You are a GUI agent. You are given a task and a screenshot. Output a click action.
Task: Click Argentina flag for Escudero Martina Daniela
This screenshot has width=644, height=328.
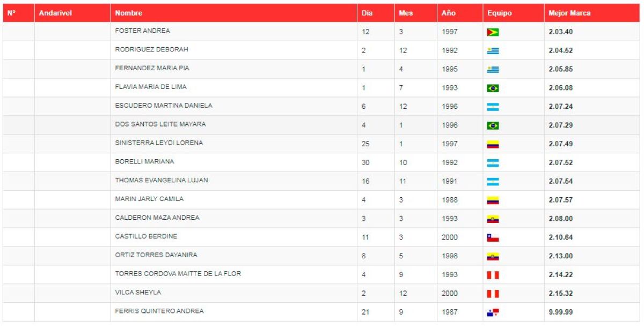click(493, 107)
